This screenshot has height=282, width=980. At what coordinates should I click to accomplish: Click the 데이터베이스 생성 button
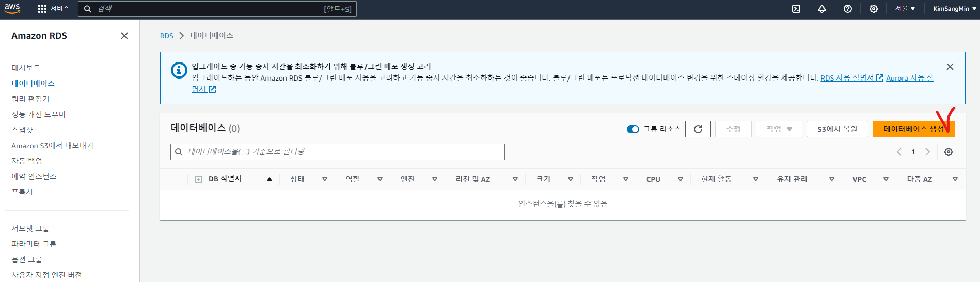(913, 129)
